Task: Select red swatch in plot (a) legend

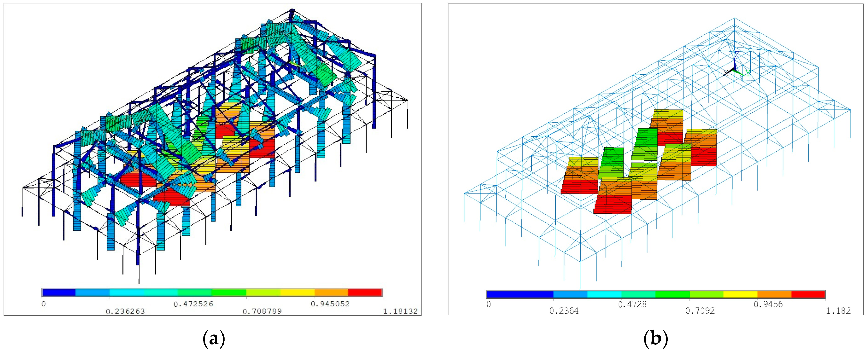Action: (365, 292)
